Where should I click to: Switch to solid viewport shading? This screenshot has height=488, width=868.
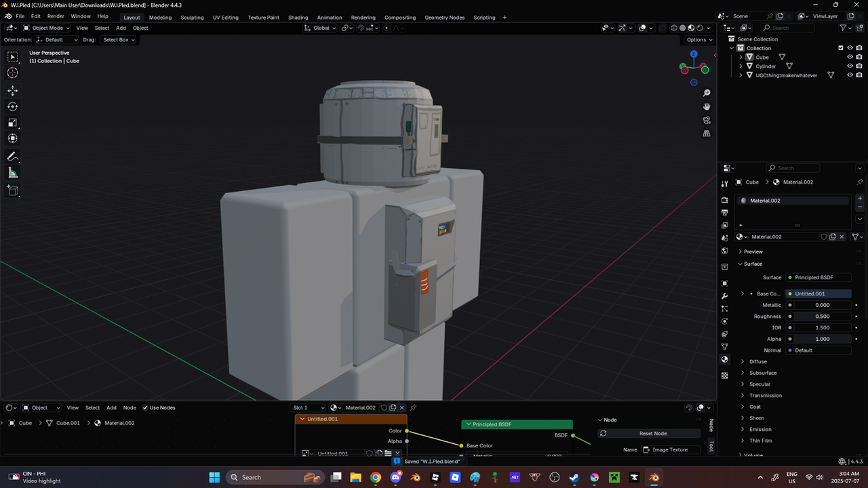pyautogui.click(x=682, y=28)
